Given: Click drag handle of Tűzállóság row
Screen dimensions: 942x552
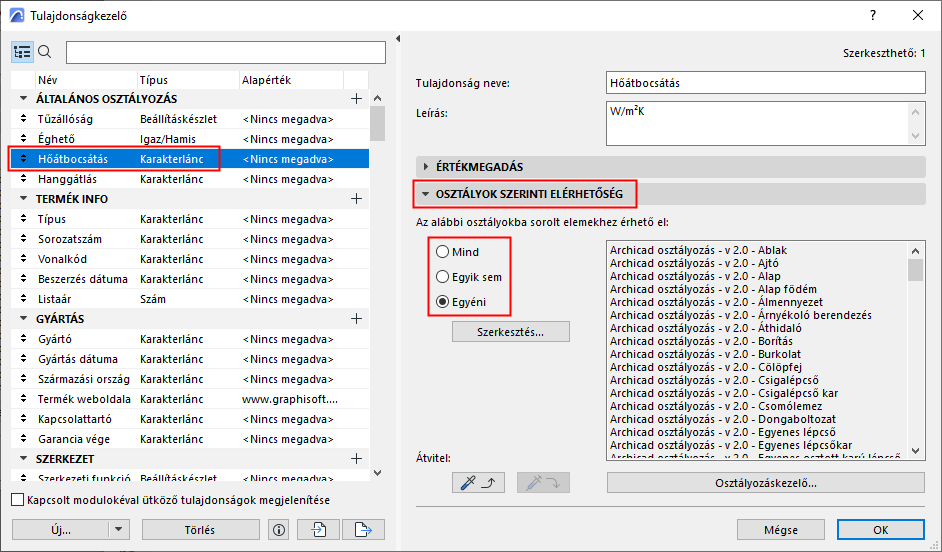Looking at the screenshot, I should point(23,118).
